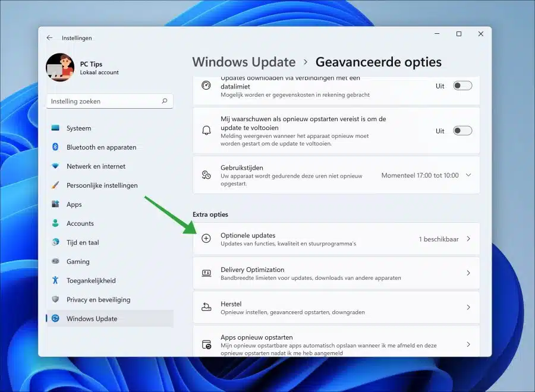535x392 pixels.
Task: Click the Delivery Optimization row chevron
Action: pyautogui.click(x=468, y=273)
